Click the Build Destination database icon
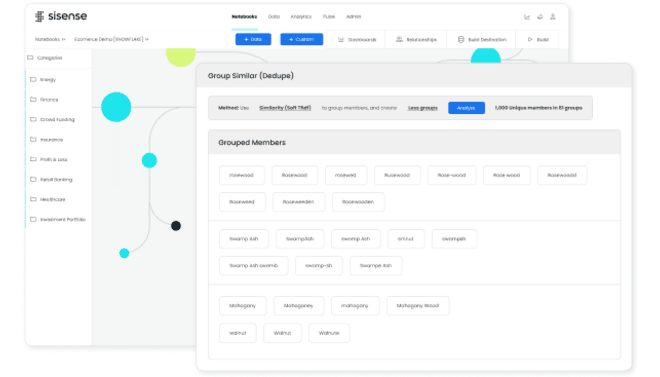The width and height of the screenshot is (660, 377). point(461,40)
